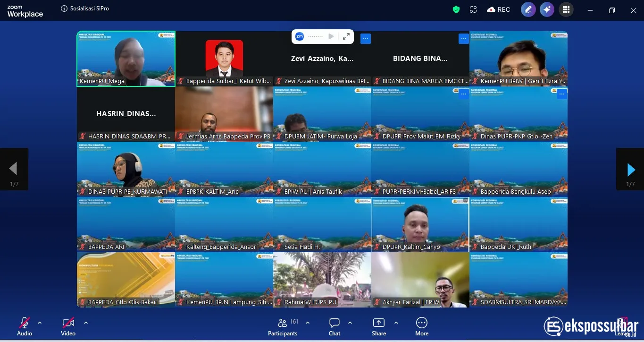This screenshot has height=342, width=644.
Task: Go to next gallery page arrow
Action: [630, 169]
